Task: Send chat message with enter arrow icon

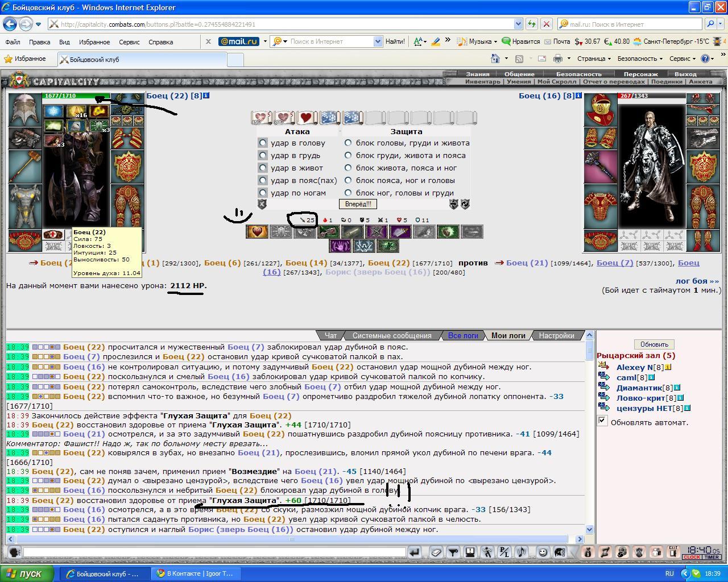Action: point(415,552)
